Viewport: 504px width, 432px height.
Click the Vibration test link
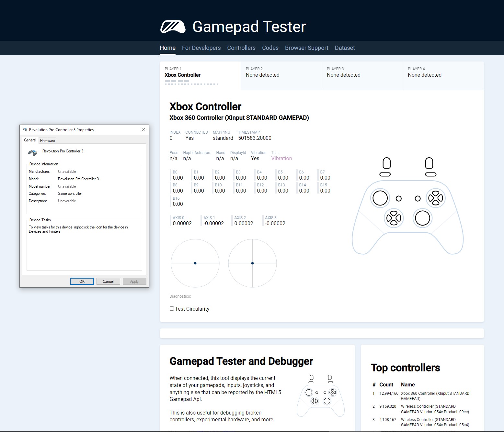click(x=281, y=159)
